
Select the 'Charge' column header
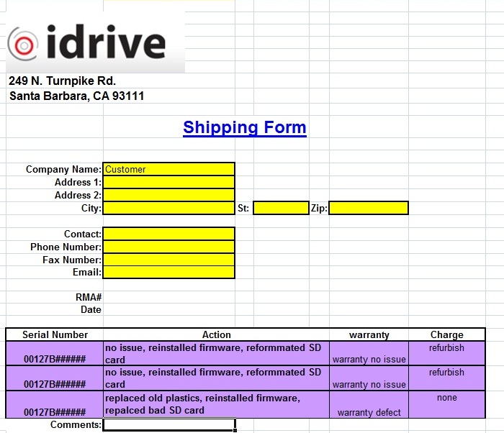447,334
